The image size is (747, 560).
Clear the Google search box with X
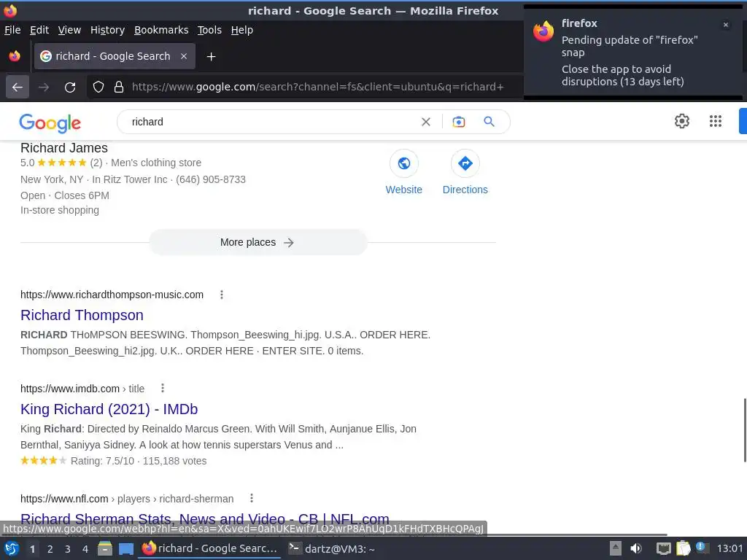click(426, 122)
